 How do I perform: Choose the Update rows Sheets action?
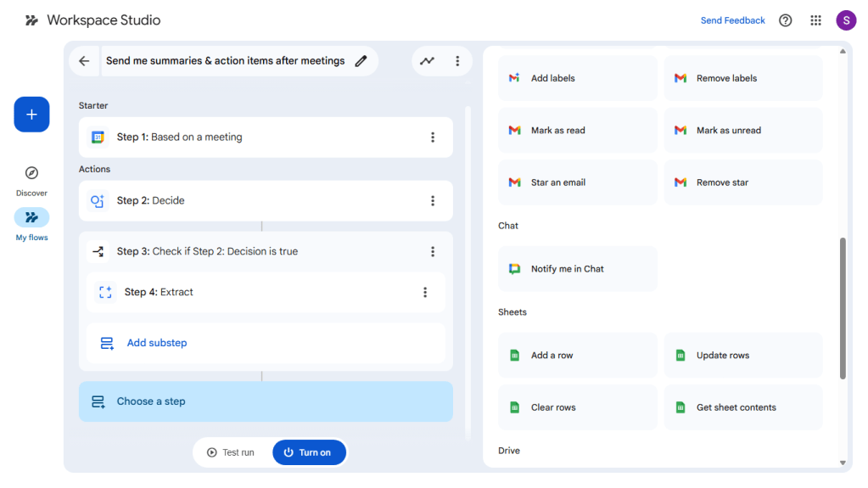tap(743, 355)
